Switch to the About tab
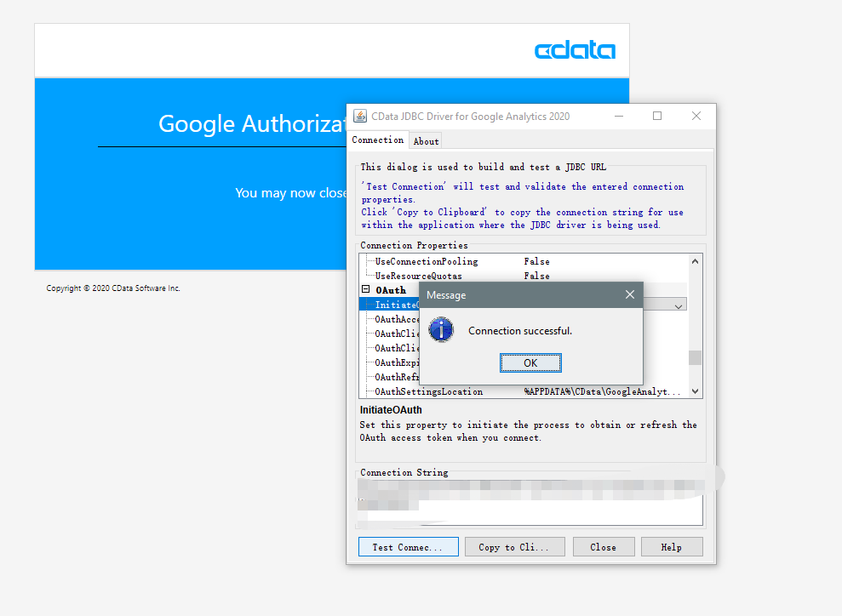Screen dimensions: 842x616 click(x=425, y=140)
